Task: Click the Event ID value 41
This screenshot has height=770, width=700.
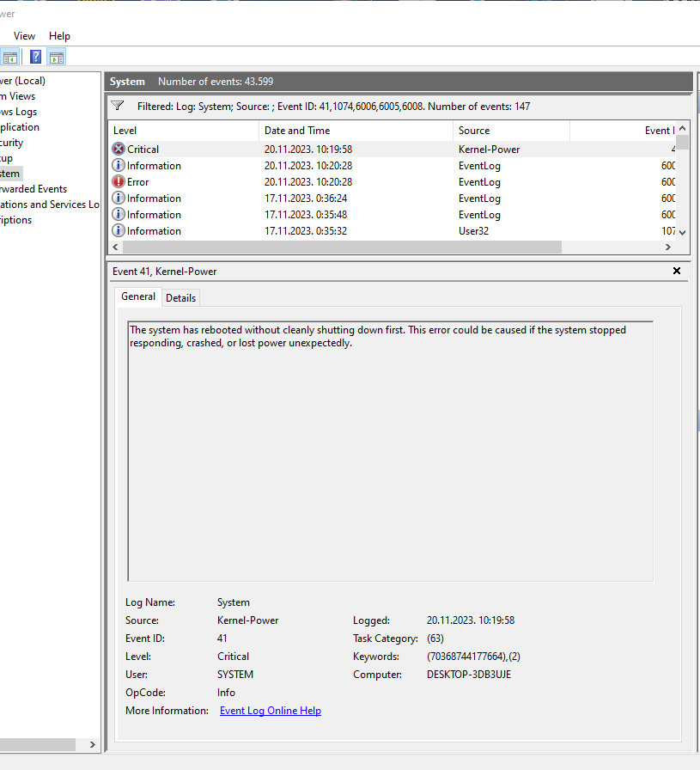Action: 222,639
